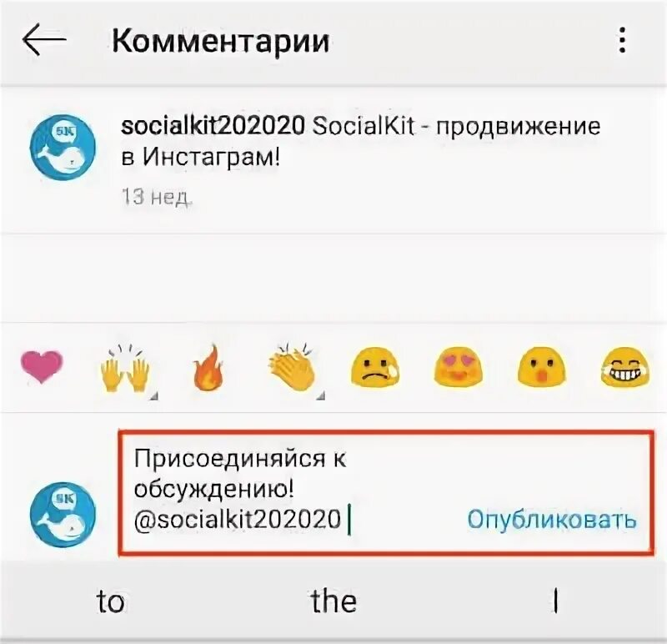The width and height of the screenshot is (667, 644).
Task: Open the three-dot options menu
Action: pos(622,40)
